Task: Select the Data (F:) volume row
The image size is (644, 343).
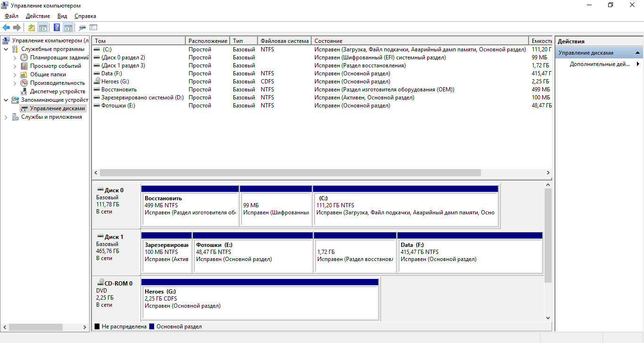Action: (322, 73)
